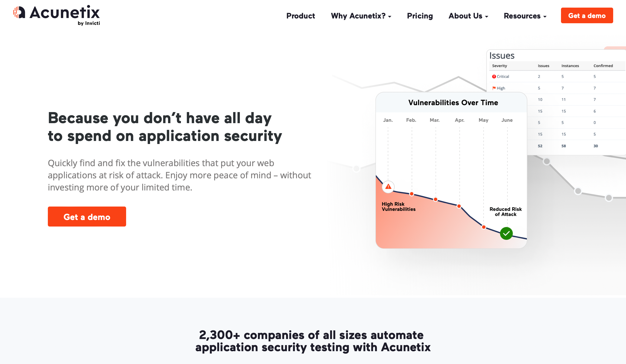Click the Get a demo button in header

click(587, 16)
